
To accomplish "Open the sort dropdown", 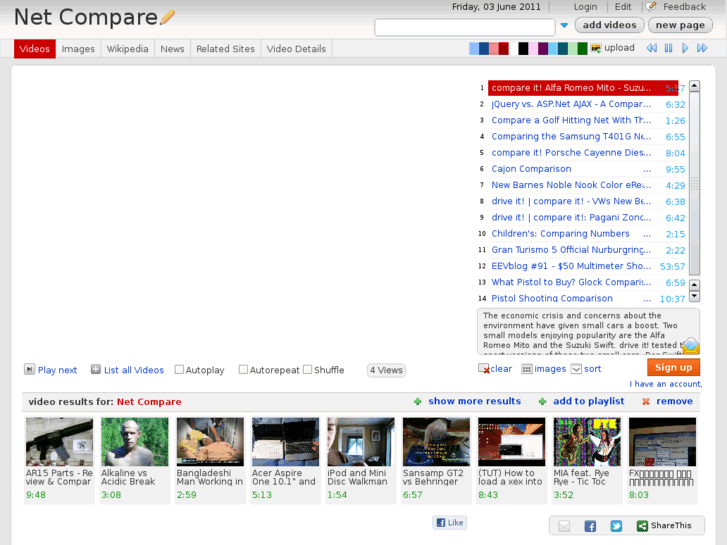I will [x=576, y=369].
